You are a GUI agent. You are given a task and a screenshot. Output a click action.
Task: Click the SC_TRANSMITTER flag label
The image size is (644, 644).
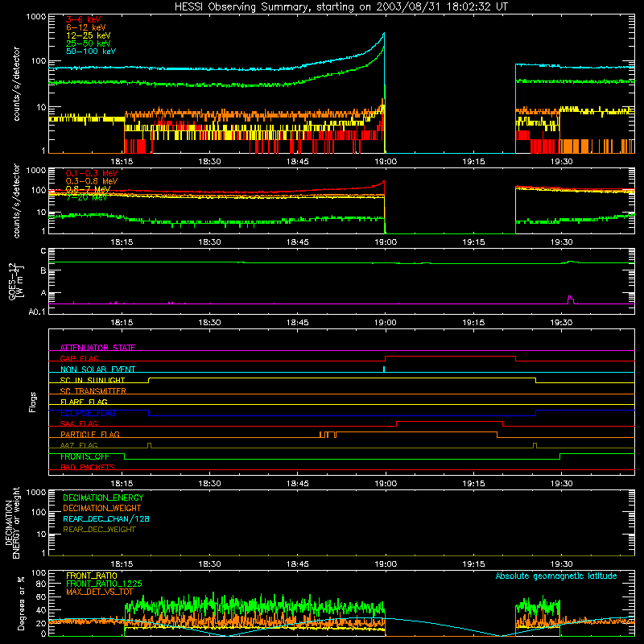[93, 391]
